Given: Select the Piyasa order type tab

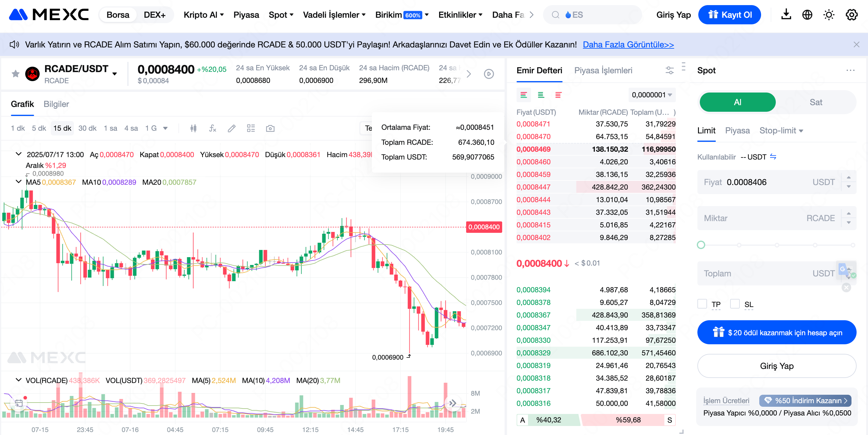Looking at the screenshot, I should tap(737, 131).
